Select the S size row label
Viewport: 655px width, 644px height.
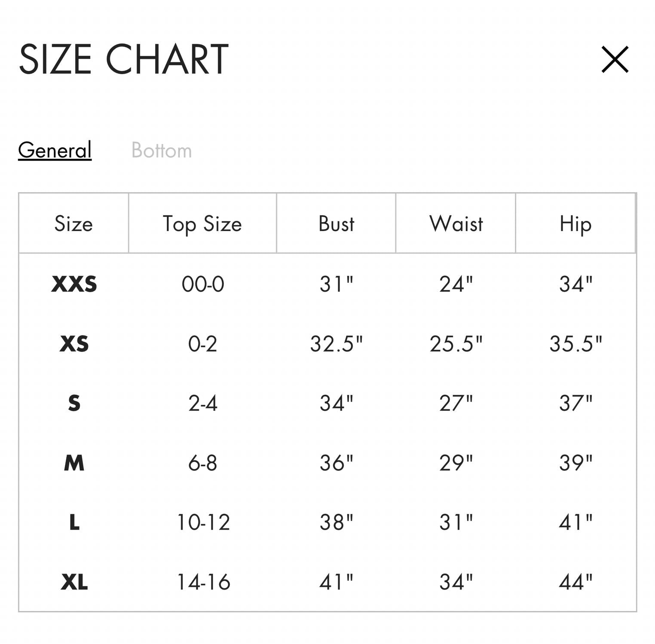74,403
